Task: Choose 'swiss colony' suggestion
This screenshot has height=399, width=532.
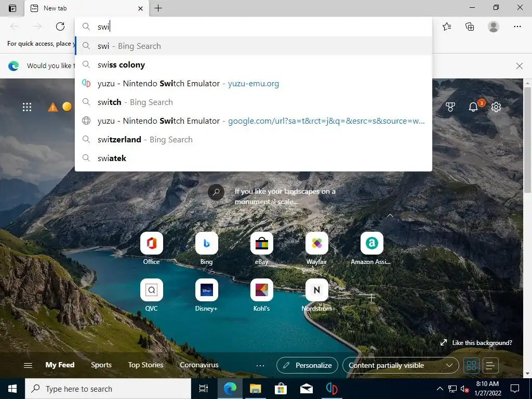Action: [254, 65]
